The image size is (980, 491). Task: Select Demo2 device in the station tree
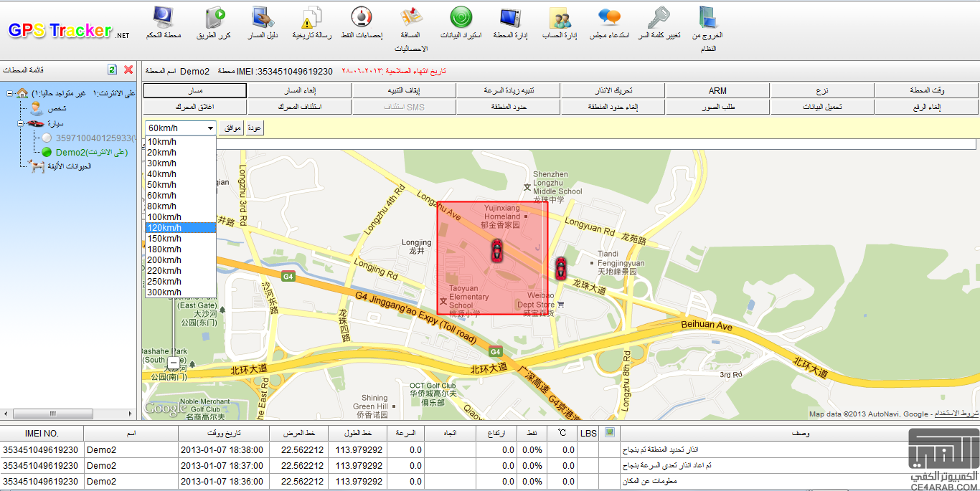pos(91,152)
